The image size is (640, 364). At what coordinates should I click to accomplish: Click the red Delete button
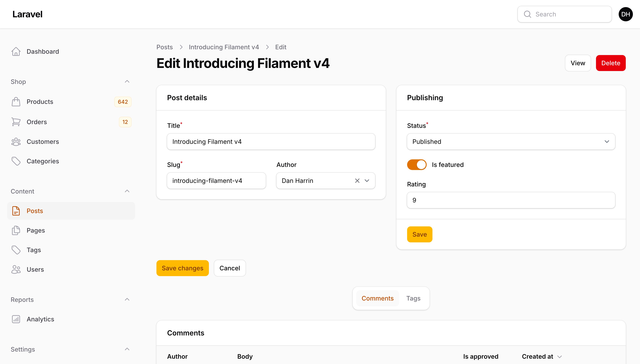pyautogui.click(x=611, y=63)
